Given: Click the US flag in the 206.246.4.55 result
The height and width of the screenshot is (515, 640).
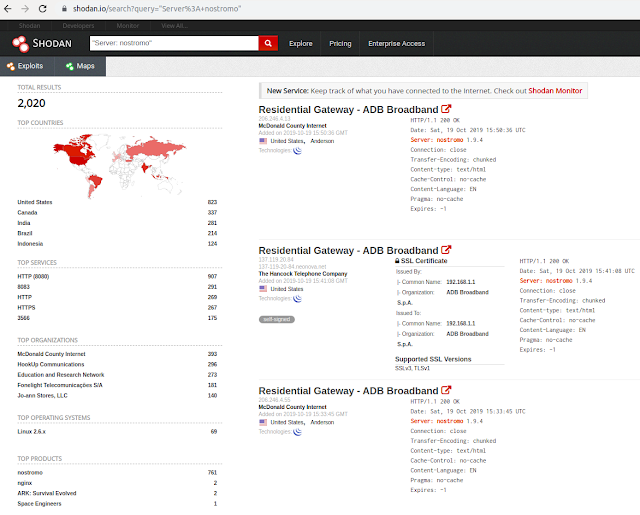Looking at the screenshot, I should (x=263, y=422).
